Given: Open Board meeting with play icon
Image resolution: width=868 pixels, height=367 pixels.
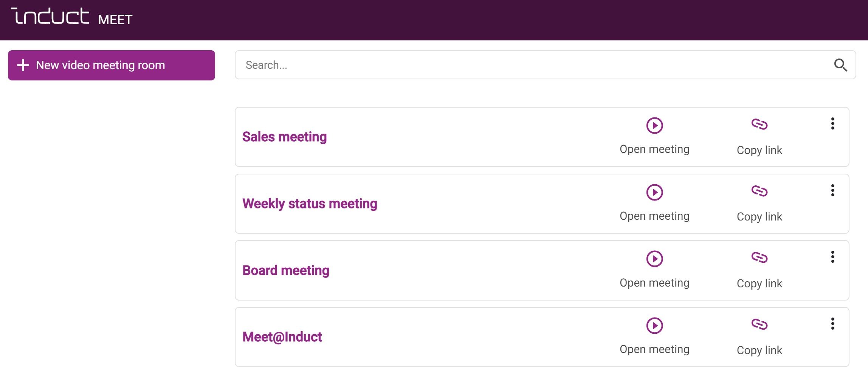Looking at the screenshot, I should 654,259.
